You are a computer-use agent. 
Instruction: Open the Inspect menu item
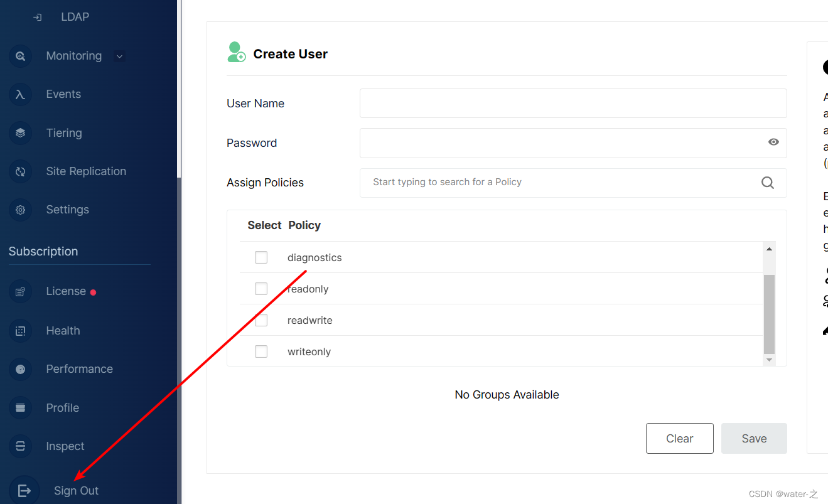point(65,446)
